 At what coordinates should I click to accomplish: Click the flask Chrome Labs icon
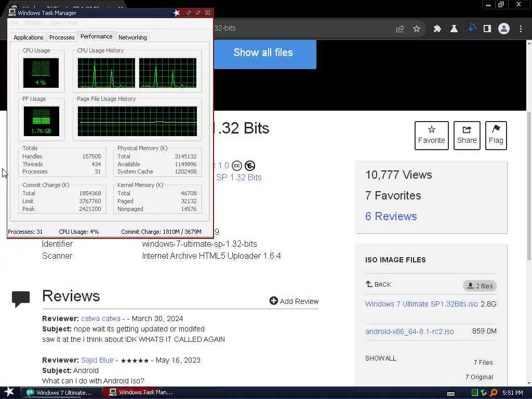pos(454,29)
